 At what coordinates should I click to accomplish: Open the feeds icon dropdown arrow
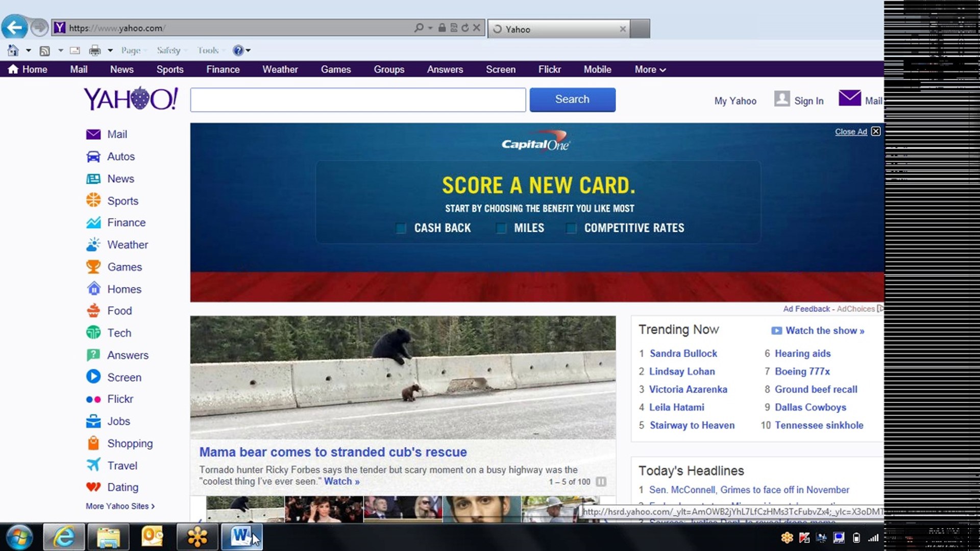pyautogui.click(x=60, y=51)
